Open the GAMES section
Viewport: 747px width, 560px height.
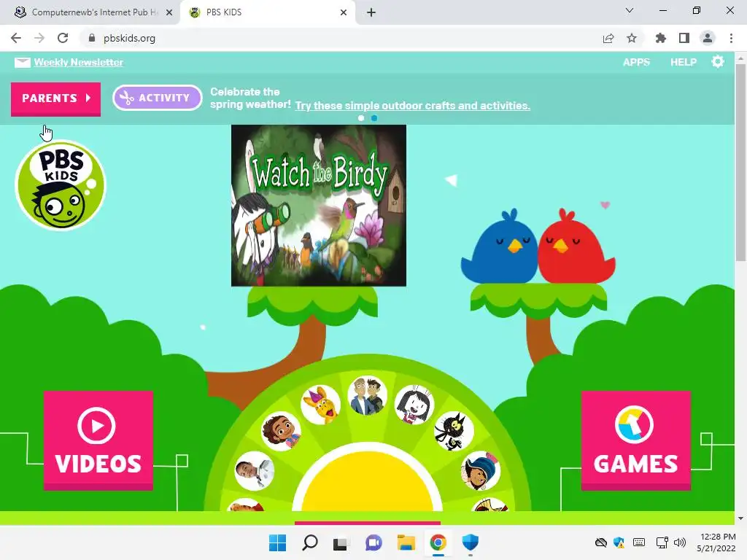click(636, 440)
